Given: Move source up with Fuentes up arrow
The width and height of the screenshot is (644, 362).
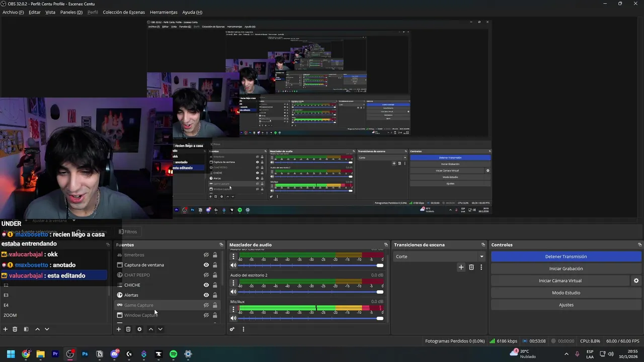Looking at the screenshot, I should click(x=150, y=329).
